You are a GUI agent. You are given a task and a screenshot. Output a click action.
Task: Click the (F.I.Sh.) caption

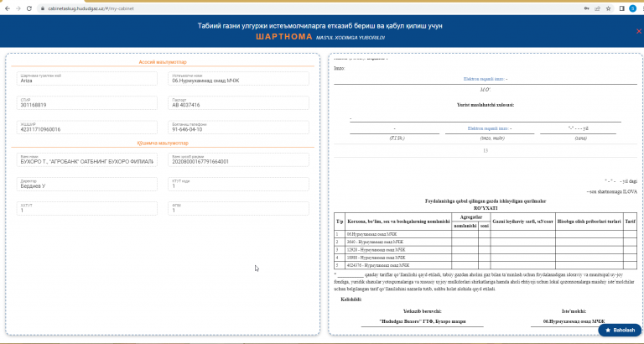397,138
